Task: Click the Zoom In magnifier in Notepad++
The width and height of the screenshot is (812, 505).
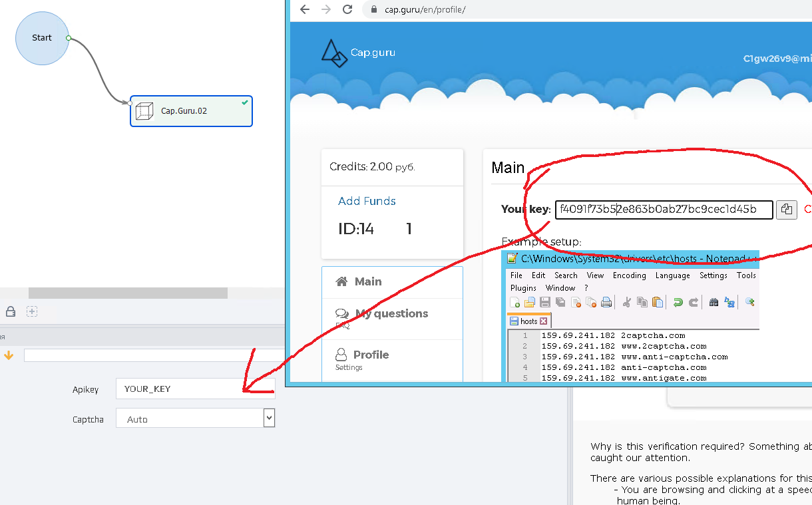Action: [750, 303]
